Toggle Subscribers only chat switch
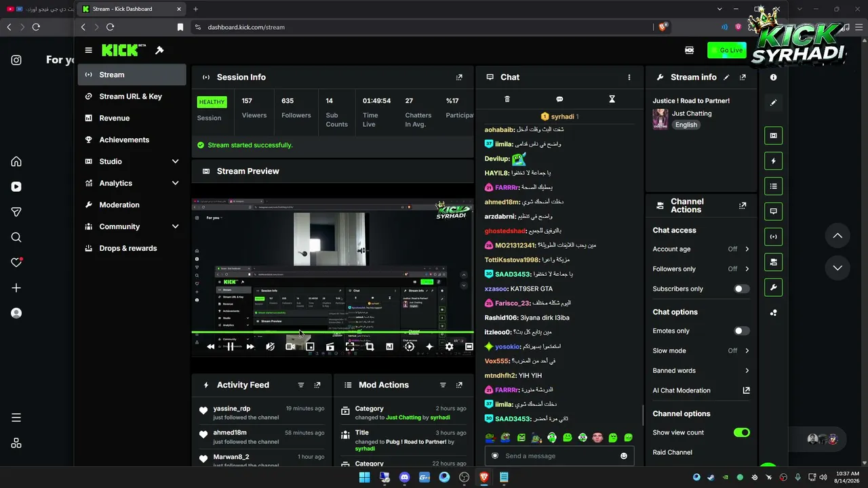The image size is (868, 488). 742,289
